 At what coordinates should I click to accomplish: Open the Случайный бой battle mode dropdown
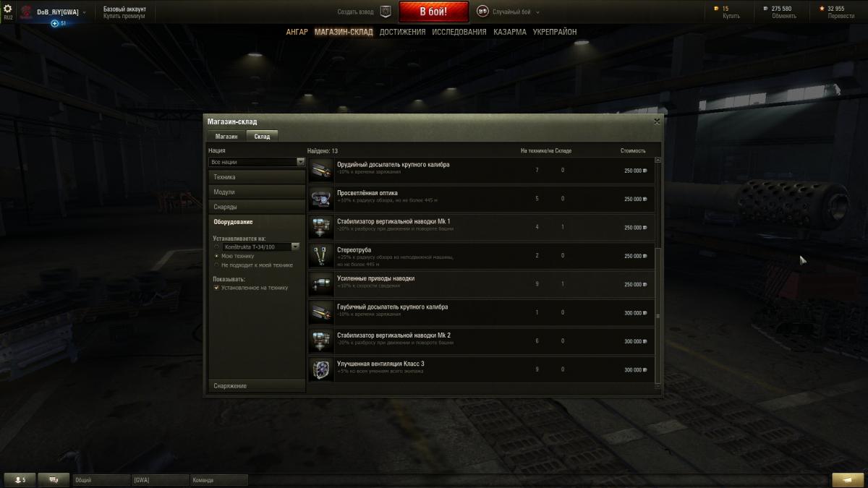(x=511, y=12)
